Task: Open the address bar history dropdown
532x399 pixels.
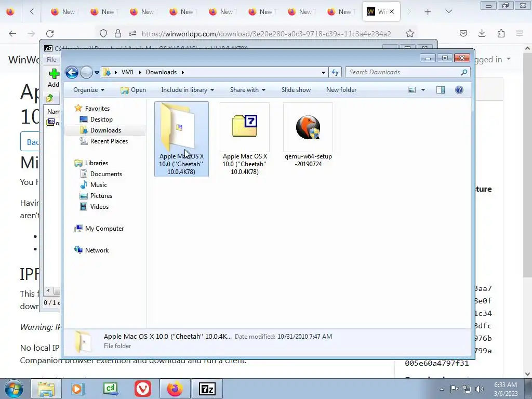Action: [323, 72]
